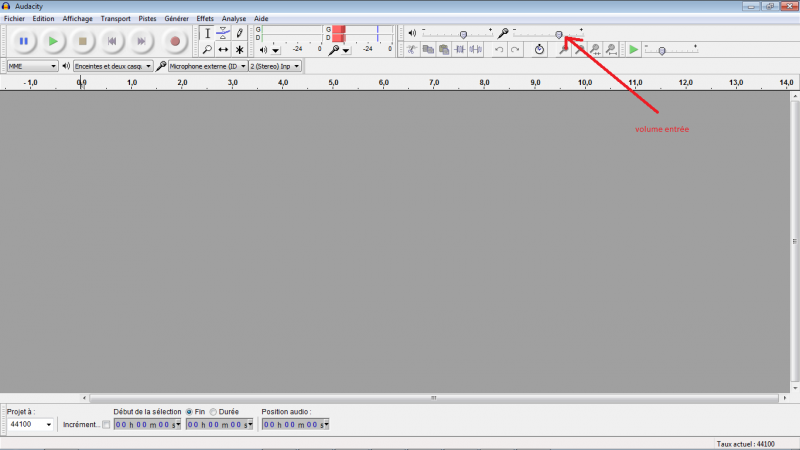The width and height of the screenshot is (800, 450).
Task: Open the project rate 44100 dropdown
Action: click(x=31, y=424)
